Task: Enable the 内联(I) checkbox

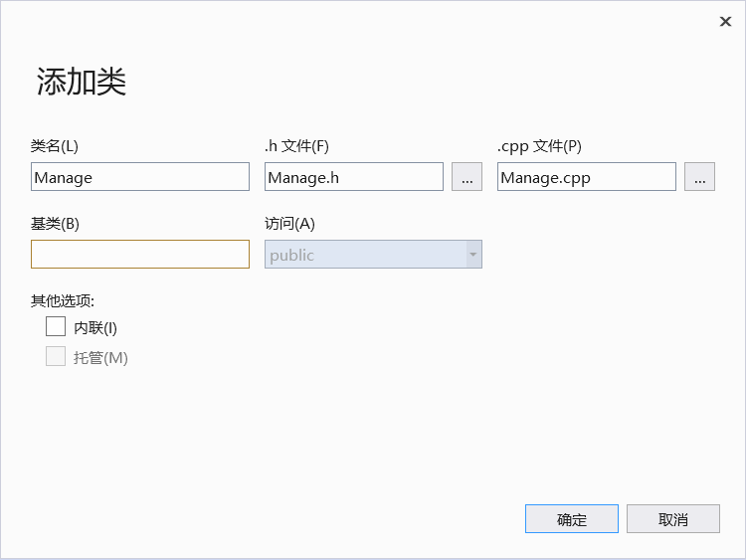Action: (x=56, y=326)
